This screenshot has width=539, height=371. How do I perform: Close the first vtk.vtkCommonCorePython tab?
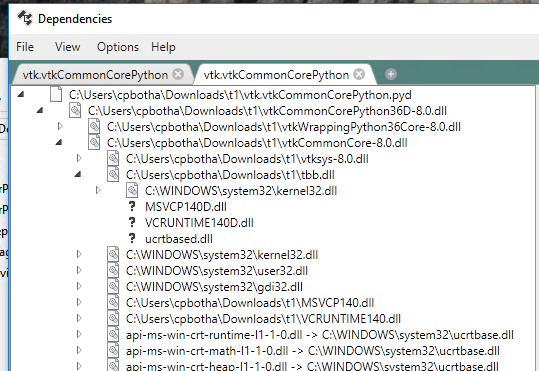pos(178,74)
